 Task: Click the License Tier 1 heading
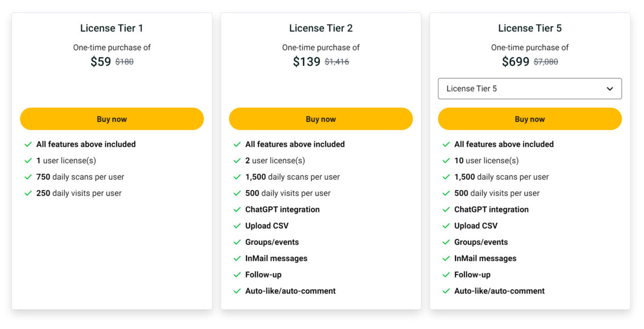point(111,28)
